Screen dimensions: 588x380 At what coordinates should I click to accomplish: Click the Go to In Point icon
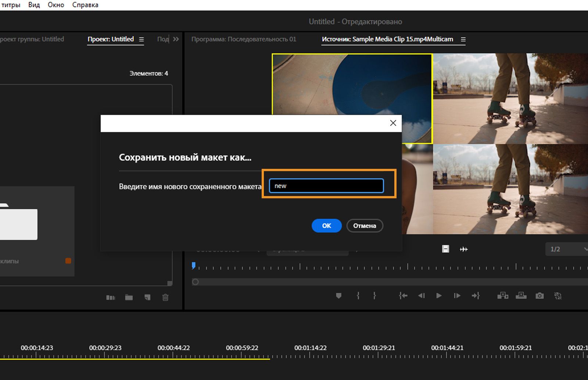point(403,295)
